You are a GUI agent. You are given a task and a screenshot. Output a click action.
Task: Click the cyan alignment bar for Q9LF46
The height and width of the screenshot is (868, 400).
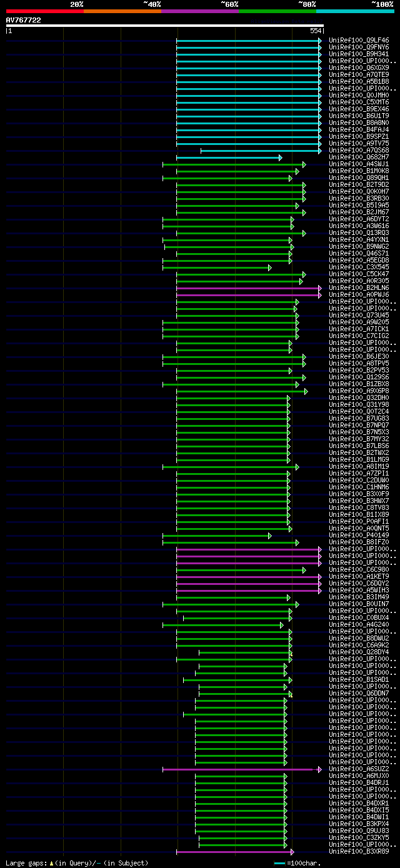click(249, 41)
